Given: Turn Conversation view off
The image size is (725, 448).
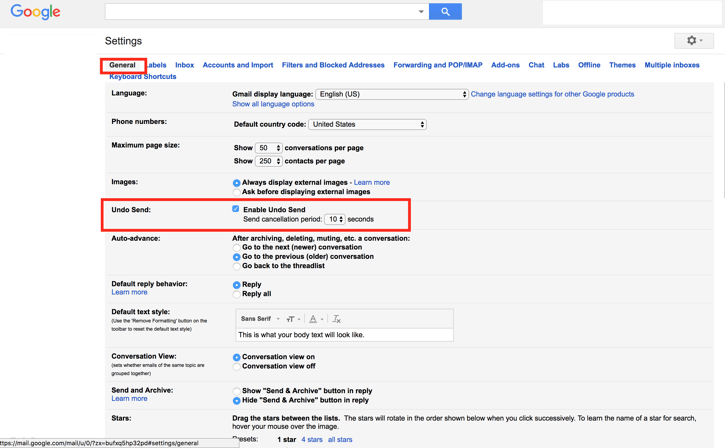Looking at the screenshot, I should [236, 366].
